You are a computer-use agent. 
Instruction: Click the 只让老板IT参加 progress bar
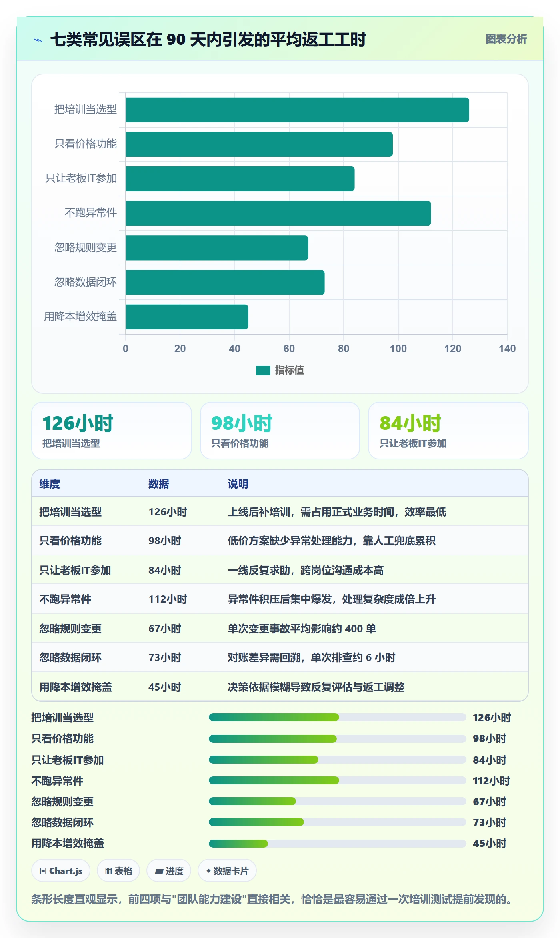click(x=338, y=760)
